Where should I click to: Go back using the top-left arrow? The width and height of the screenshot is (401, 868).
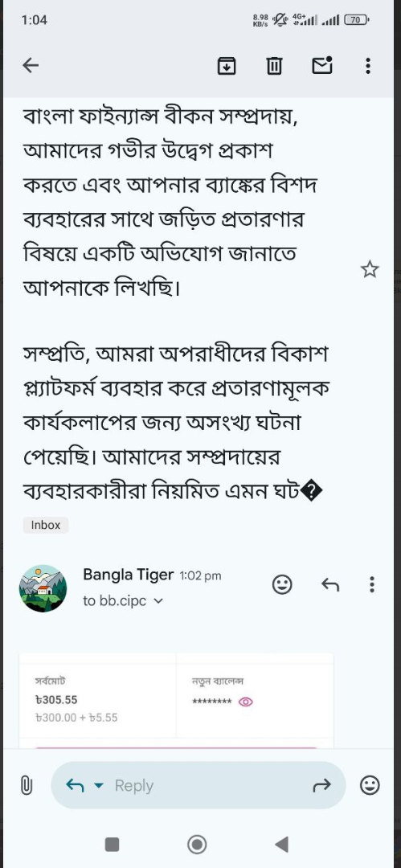point(31,66)
